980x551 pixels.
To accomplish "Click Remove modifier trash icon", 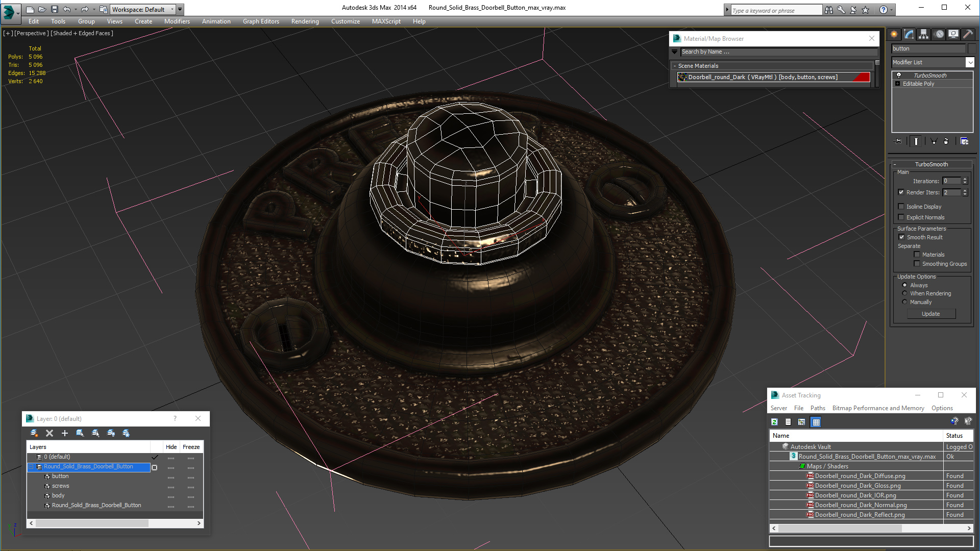I will [x=946, y=141].
